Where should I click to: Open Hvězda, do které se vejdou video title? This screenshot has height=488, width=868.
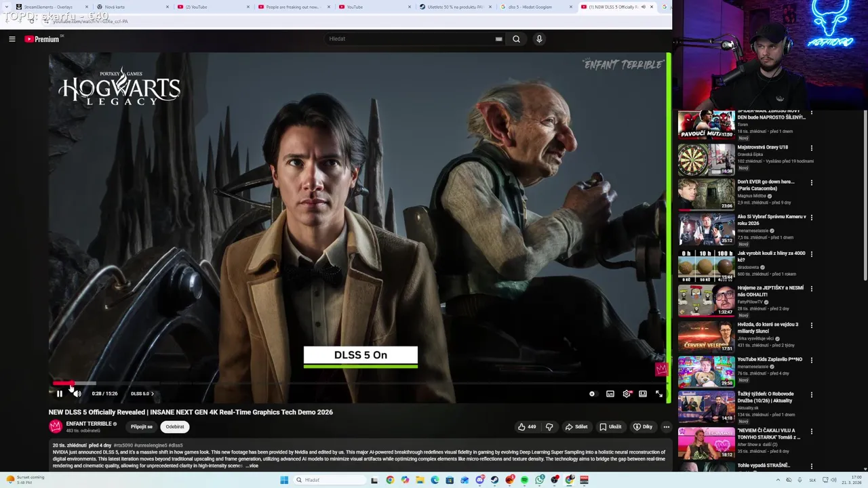(x=768, y=327)
